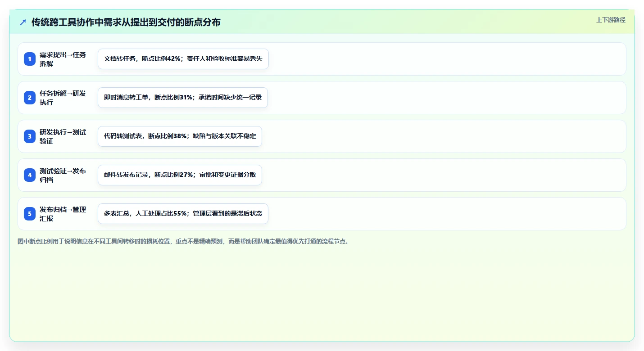Click the 发布归档→管理汇报 step label
This screenshot has width=644, height=351.
[63, 214]
